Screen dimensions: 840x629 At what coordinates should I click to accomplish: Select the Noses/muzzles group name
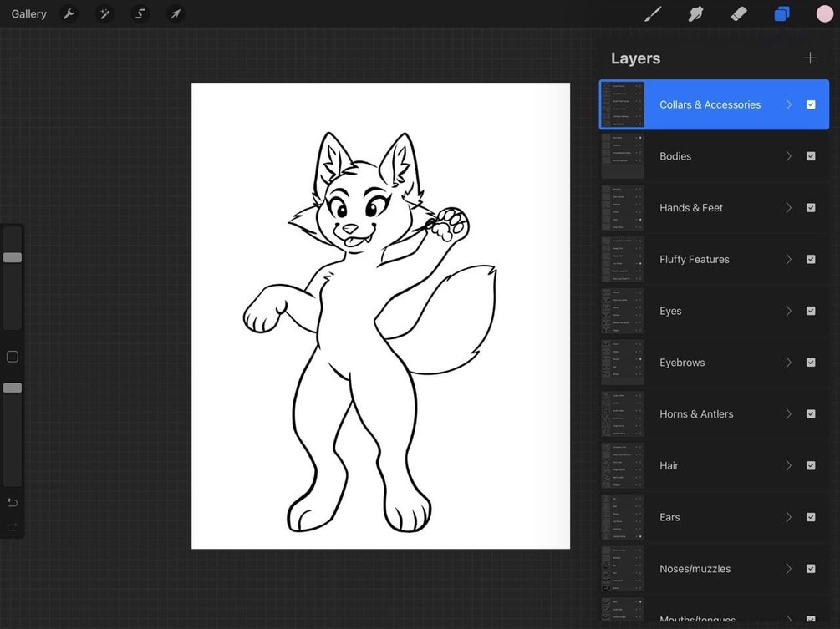point(695,569)
